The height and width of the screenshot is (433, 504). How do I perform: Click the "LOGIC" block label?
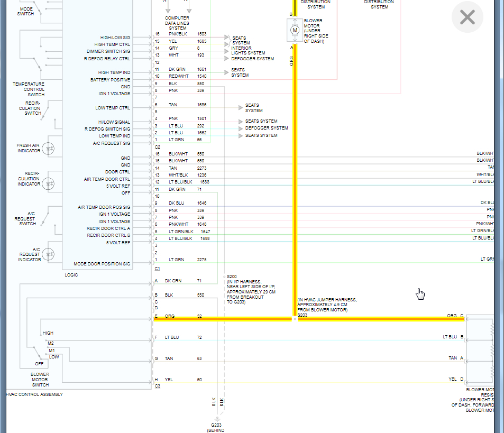click(71, 275)
